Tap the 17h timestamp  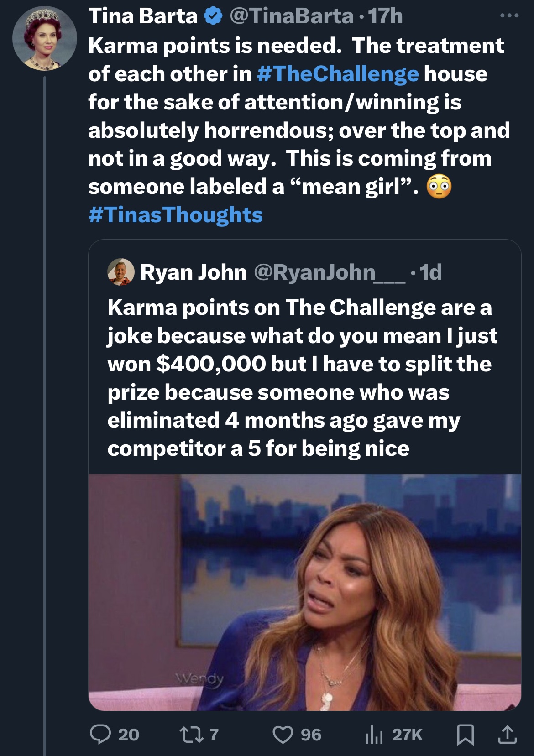point(385,16)
